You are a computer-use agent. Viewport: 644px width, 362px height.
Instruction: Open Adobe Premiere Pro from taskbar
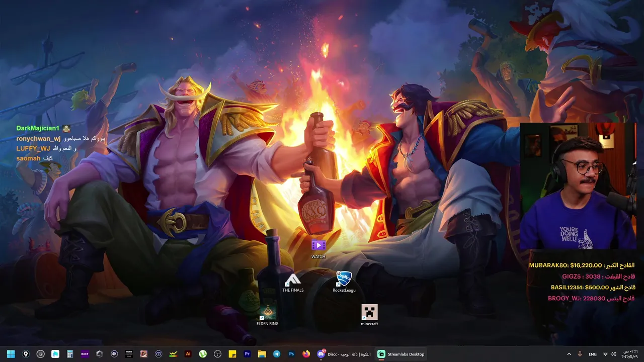pyautogui.click(x=247, y=354)
